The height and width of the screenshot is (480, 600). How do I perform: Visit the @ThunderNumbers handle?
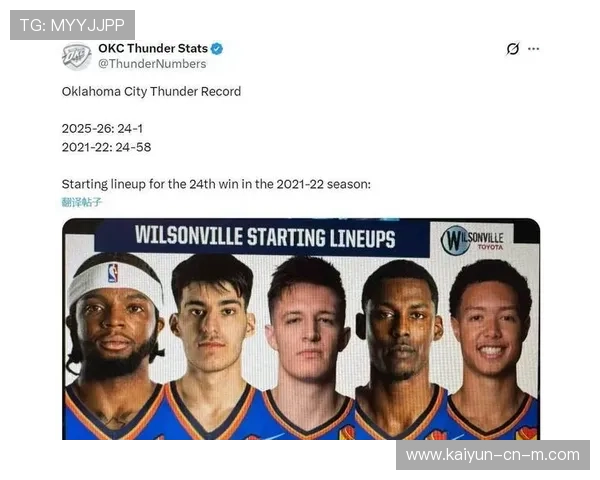152,64
